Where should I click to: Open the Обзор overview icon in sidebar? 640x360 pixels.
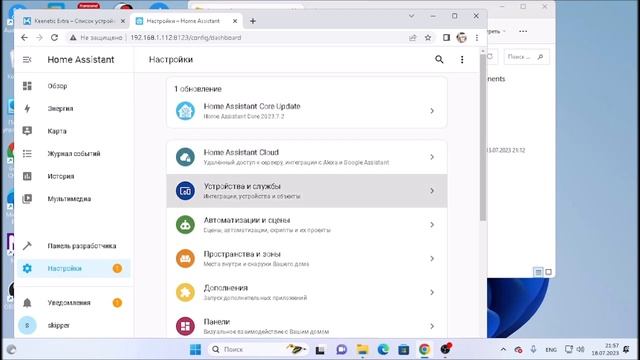(27, 86)
